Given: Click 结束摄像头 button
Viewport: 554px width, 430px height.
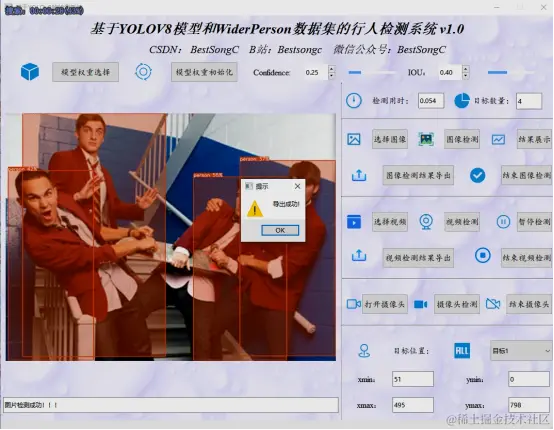Looking at the screenshot, I should pyautogui.click(x=529, y=304).
